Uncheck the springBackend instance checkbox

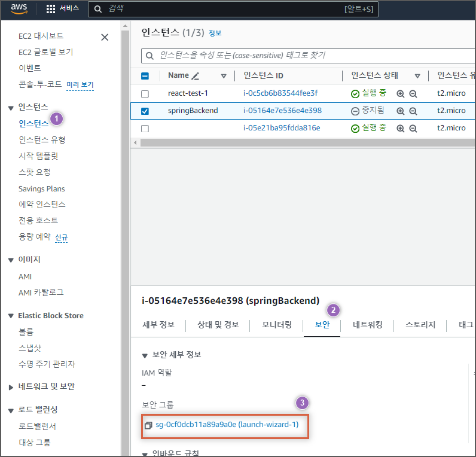point(145,111)
